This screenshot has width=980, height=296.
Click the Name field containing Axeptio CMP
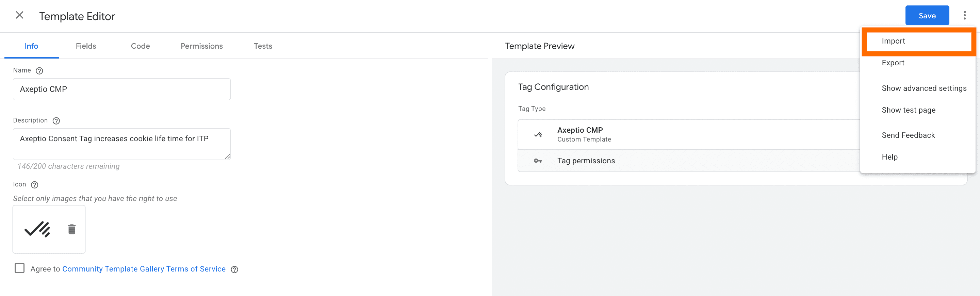pos(122,89)
